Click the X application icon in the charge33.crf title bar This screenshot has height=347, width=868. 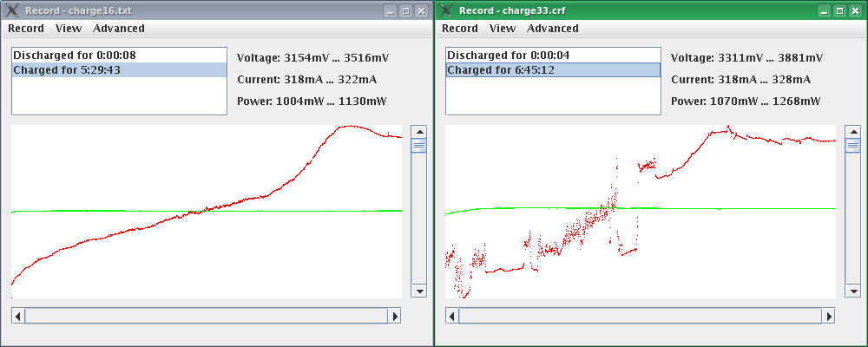pos(446,10)
